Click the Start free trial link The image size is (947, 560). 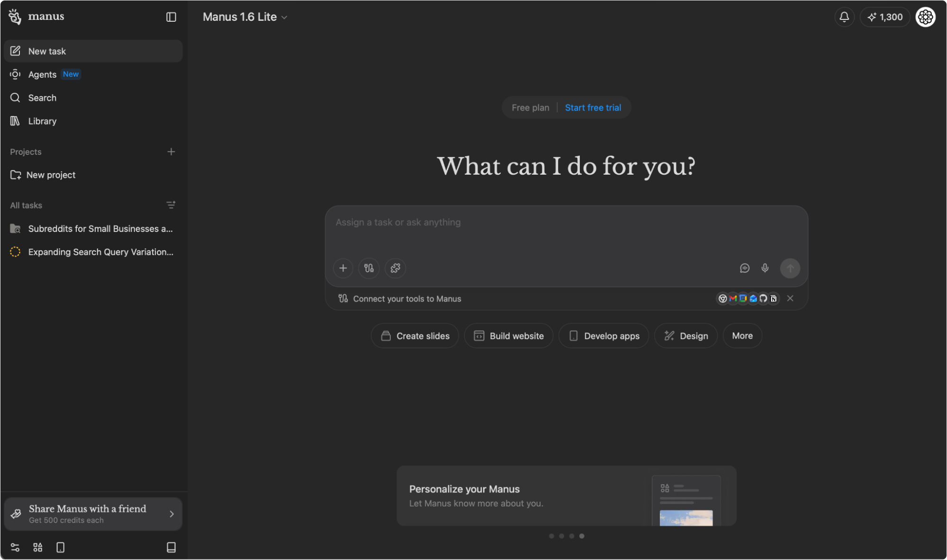[593, 107]
